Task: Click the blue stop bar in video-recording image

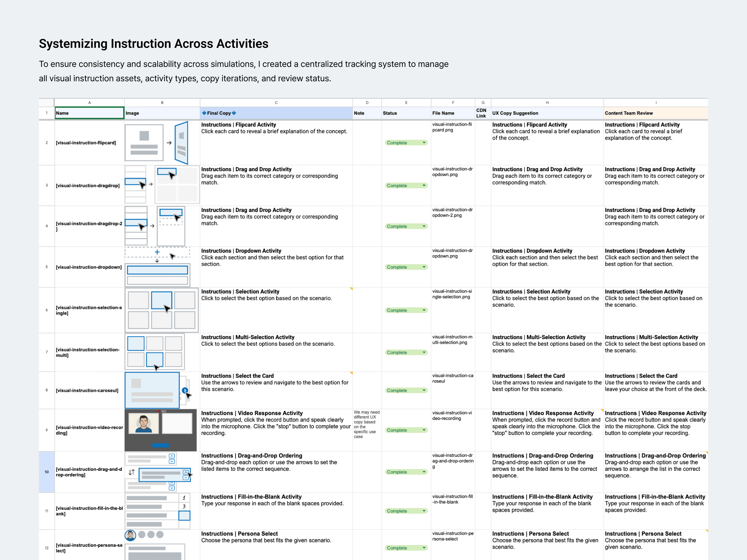Action: click(x=160, y=445)
